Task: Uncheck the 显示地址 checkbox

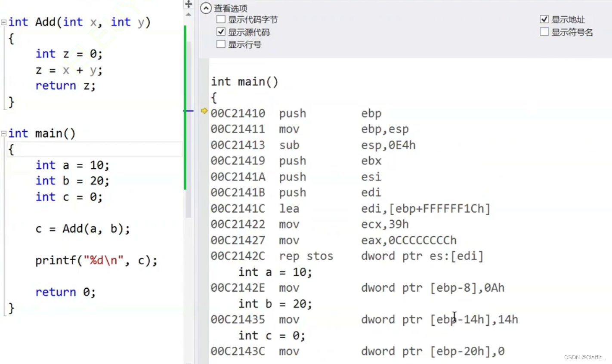Action: [x=544, y=19]
